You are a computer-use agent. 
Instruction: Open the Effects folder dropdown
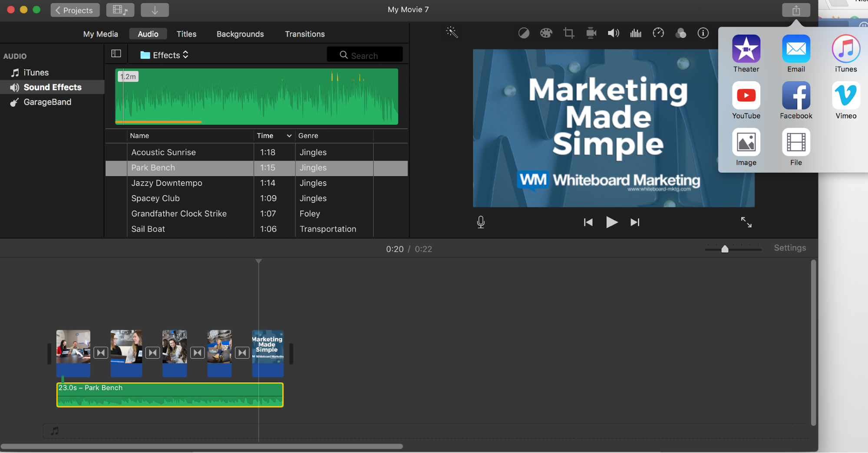tap(165, 55)
